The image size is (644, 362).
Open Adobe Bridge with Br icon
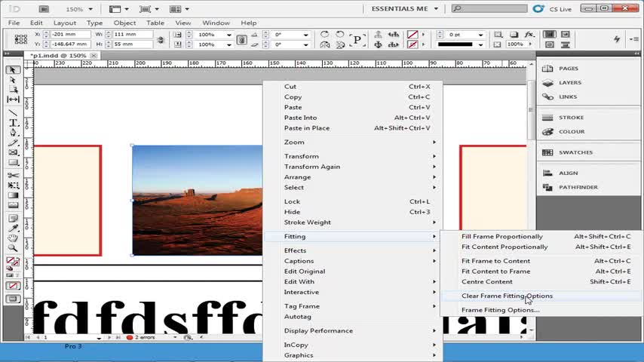[x=44, y=8]
